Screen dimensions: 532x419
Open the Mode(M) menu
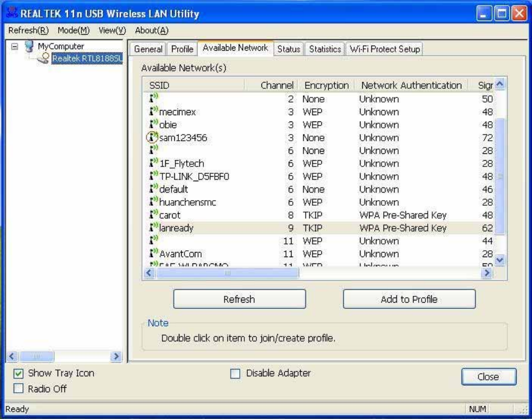click(x=73, y=31)
